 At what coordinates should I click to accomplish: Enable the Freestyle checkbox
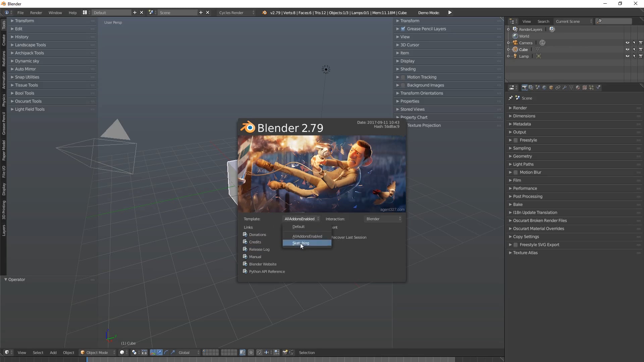[x=516, y=140]
